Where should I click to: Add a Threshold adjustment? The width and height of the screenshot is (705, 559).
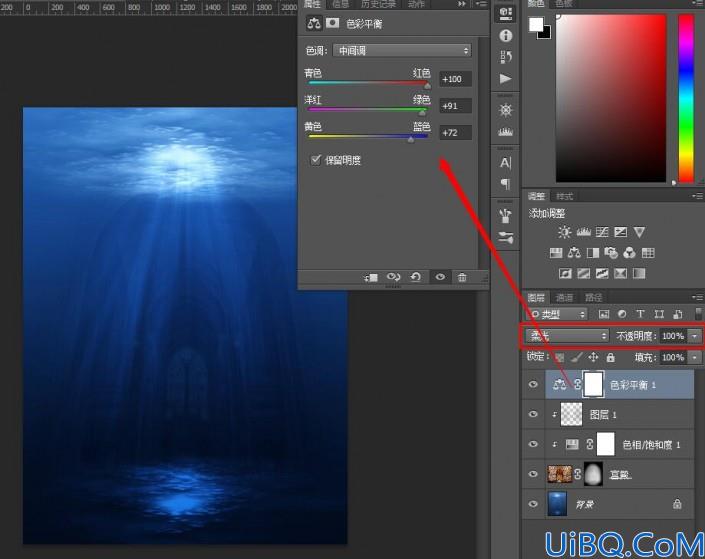pos(602,273)
